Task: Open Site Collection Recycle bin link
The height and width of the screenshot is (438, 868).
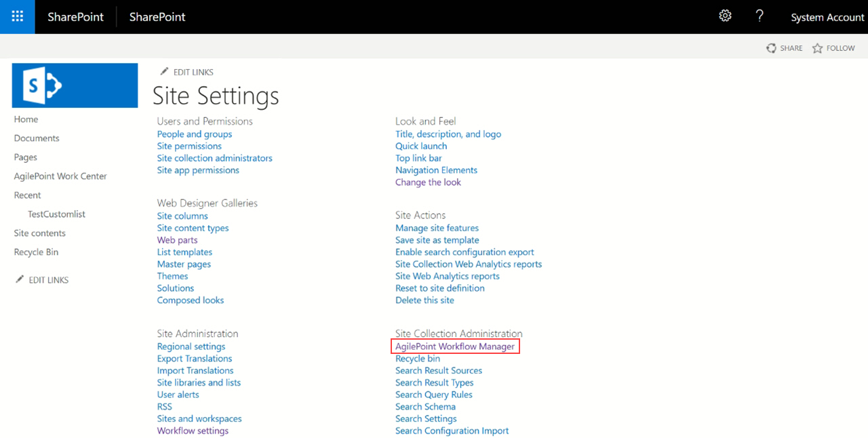Action: [x=418, y=359]
